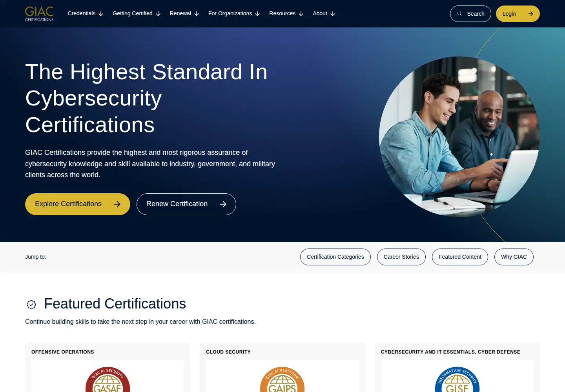Click the Offensive Operations category label

63,352
